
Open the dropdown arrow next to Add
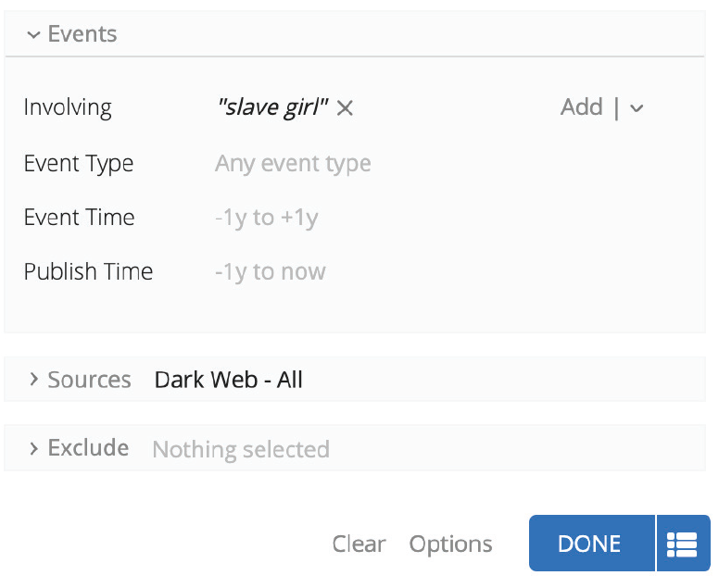pyautogui.click(x=637, y=108)
